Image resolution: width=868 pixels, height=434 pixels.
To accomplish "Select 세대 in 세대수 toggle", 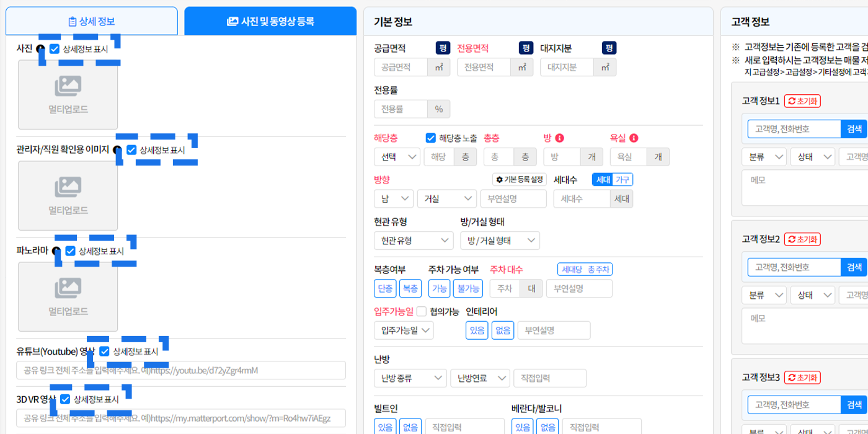I will [602, 179].
